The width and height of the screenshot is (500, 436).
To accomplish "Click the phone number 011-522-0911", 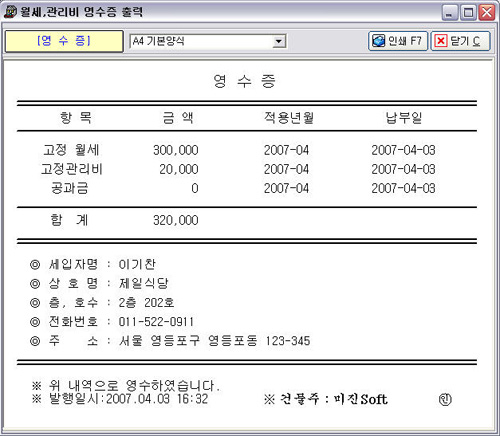I will [156, 322].
